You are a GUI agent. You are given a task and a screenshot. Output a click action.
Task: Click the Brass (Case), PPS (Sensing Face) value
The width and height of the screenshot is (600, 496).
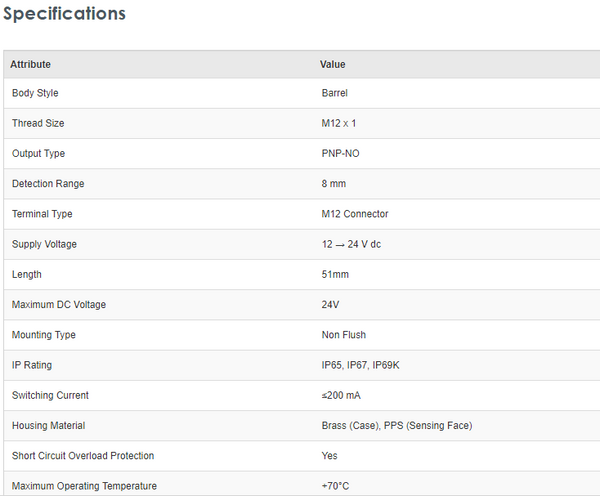tap(396, 425)
